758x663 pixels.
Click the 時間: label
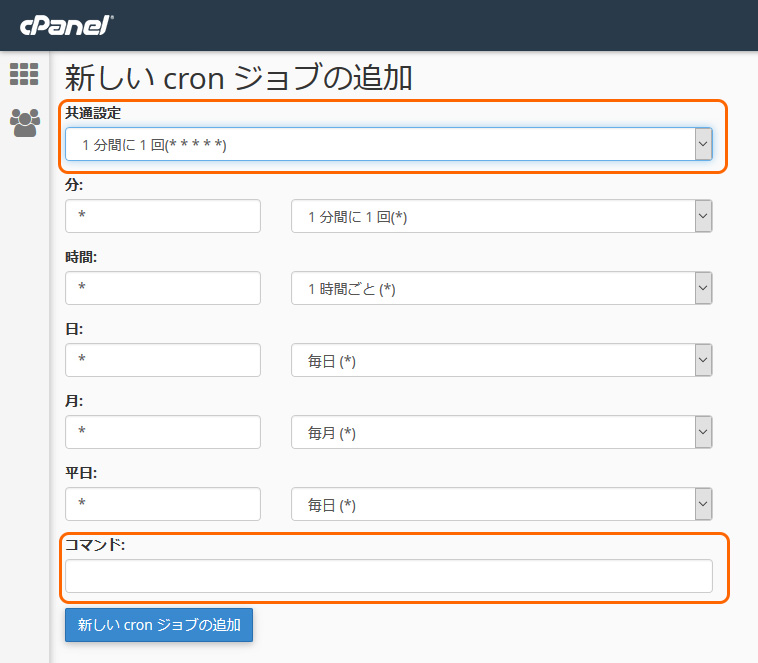tap(81, 257)
